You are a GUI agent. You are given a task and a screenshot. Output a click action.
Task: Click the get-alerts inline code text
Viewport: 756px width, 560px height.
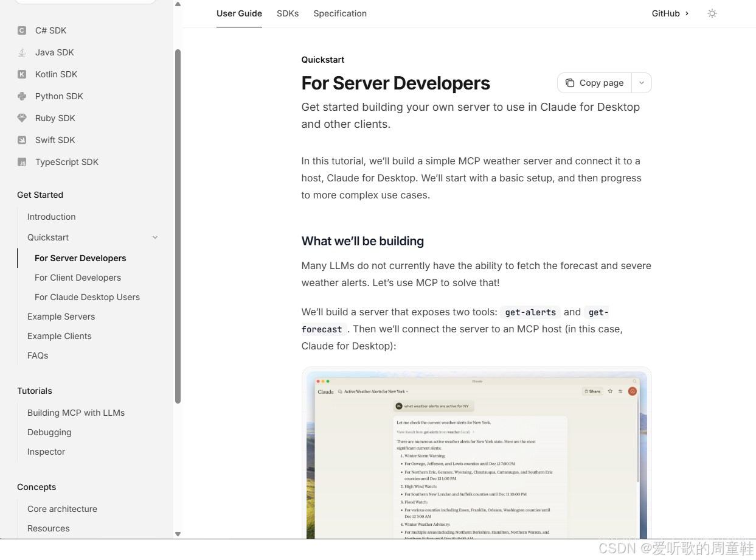coord(530,312)
